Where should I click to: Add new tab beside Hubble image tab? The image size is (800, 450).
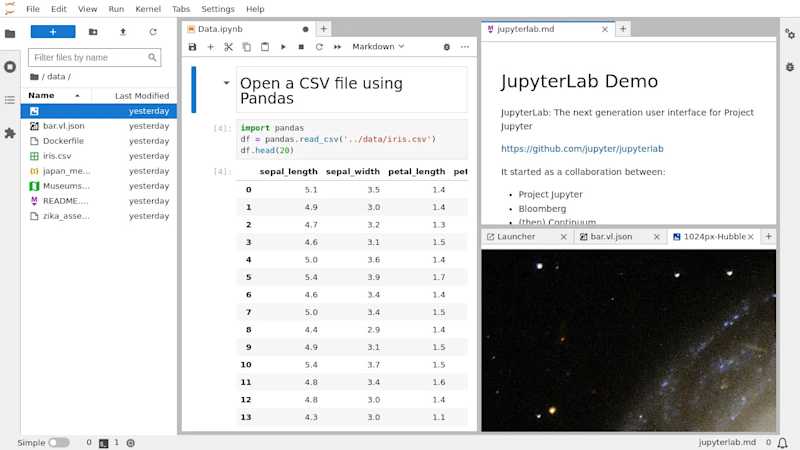pos(768,236)
